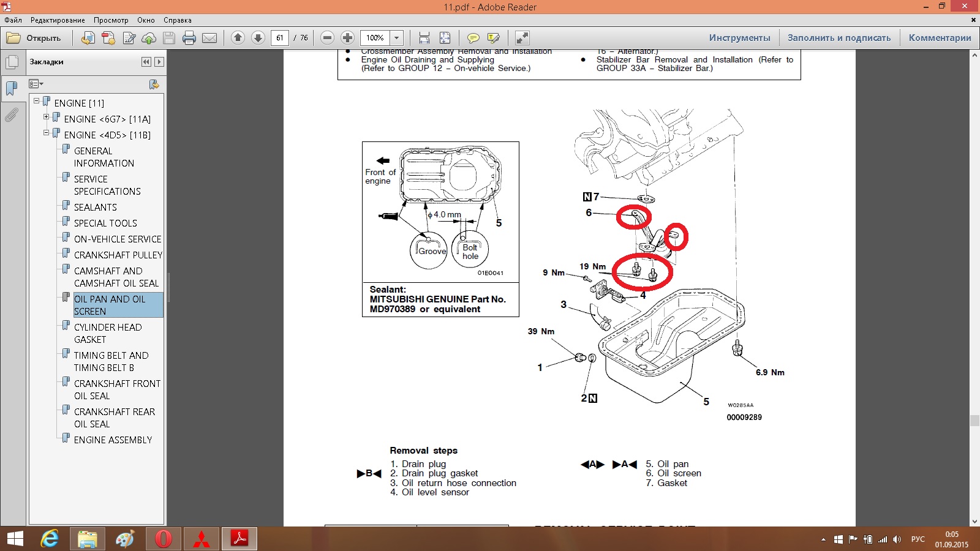Open the Windows Start button
Viewport: 980px width, 551px height.
[x=15, y=539]
